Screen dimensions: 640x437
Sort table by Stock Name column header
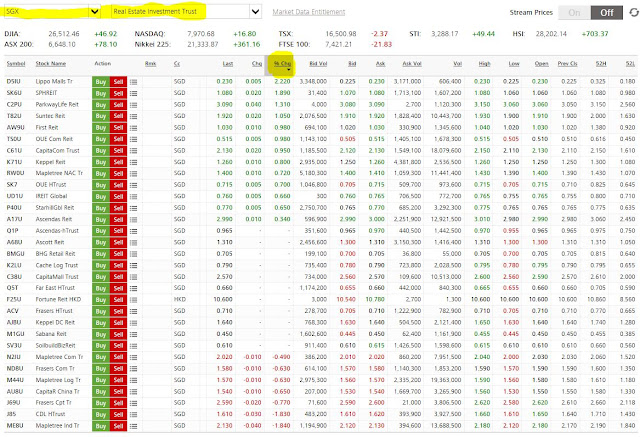[x=51, y=64]
